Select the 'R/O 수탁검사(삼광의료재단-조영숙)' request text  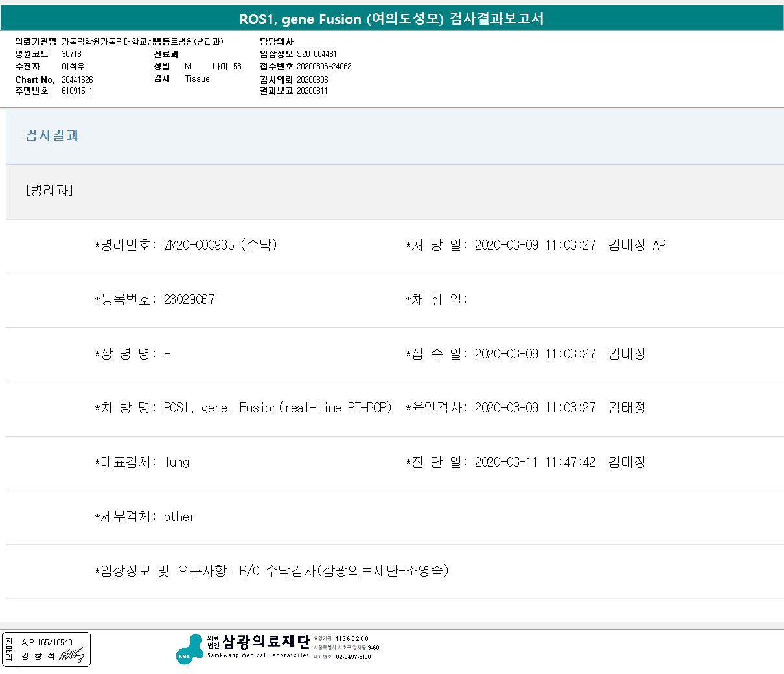344,571
